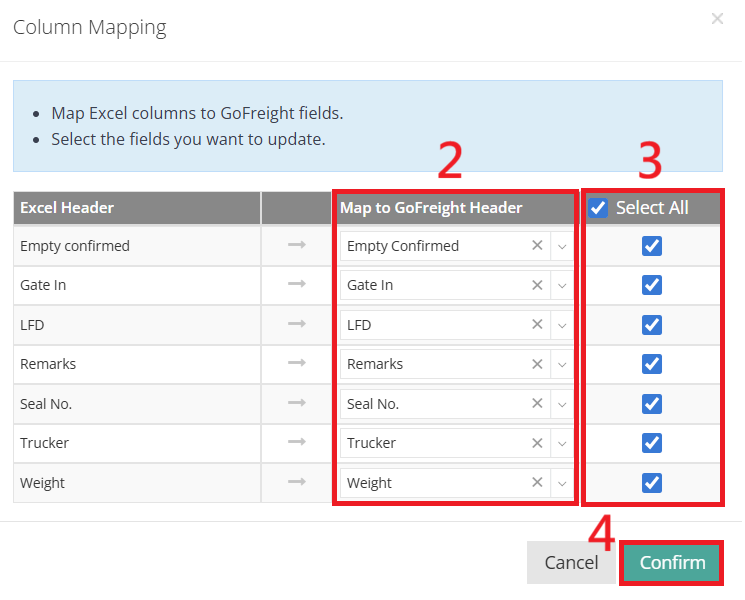Close the Column Mapping dialog
This screenshot has width=745, height=600.
(x=717, y=19)
